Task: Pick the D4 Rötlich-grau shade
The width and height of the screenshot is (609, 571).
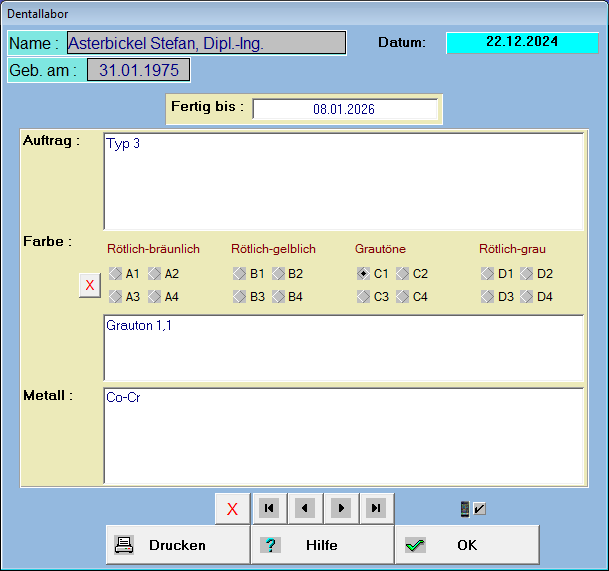Action: (x=526, y=296)
